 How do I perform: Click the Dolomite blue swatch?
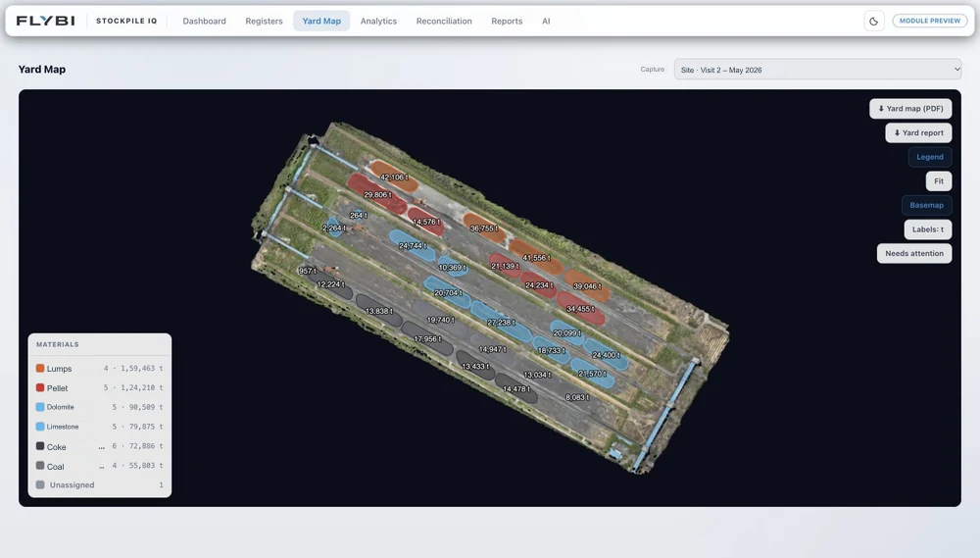click(x=40, y=407)
